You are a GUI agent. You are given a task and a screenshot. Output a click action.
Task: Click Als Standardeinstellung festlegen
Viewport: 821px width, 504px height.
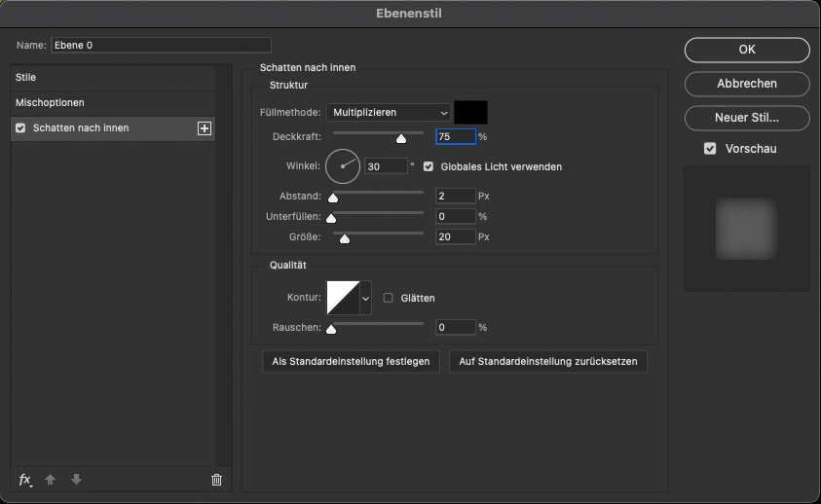[x=351, y=362]
